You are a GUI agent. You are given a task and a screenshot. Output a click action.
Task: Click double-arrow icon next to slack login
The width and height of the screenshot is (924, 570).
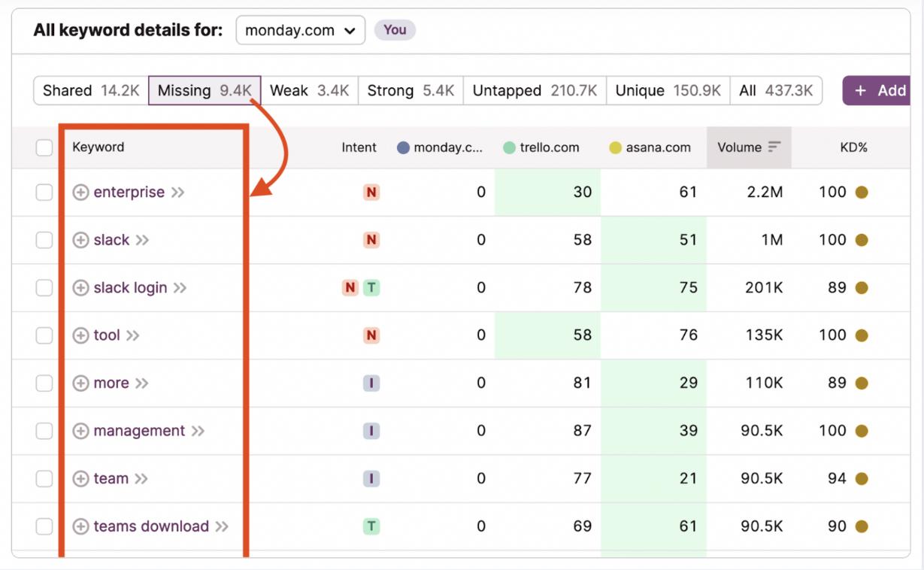tap(180, 288)
